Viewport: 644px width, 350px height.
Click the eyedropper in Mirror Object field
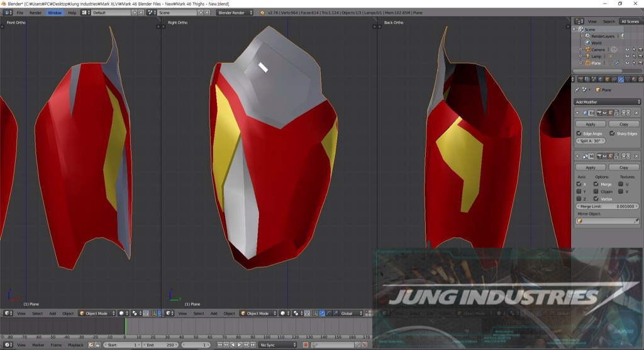click(x=636, y=221)
